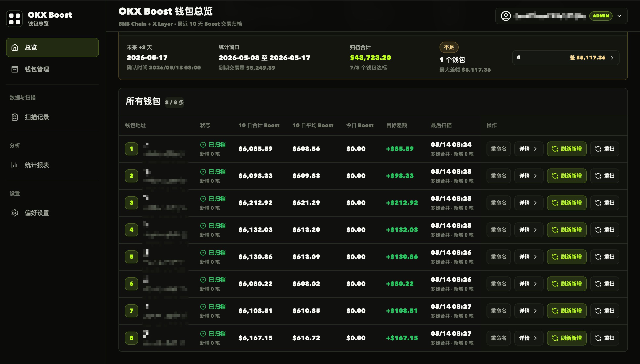Open 详情 details for wallet 2

click(x=529, y=176)
